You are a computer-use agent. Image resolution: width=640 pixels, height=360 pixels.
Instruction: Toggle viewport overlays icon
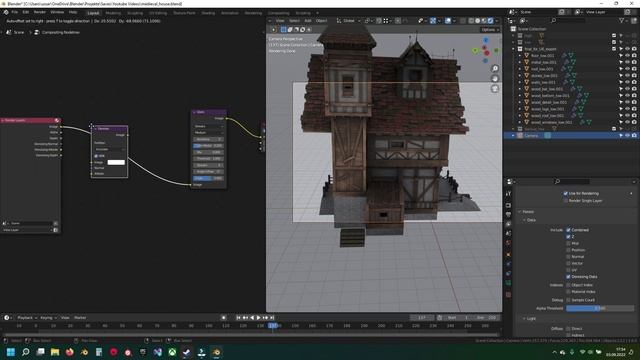click(x=448, y=20)
